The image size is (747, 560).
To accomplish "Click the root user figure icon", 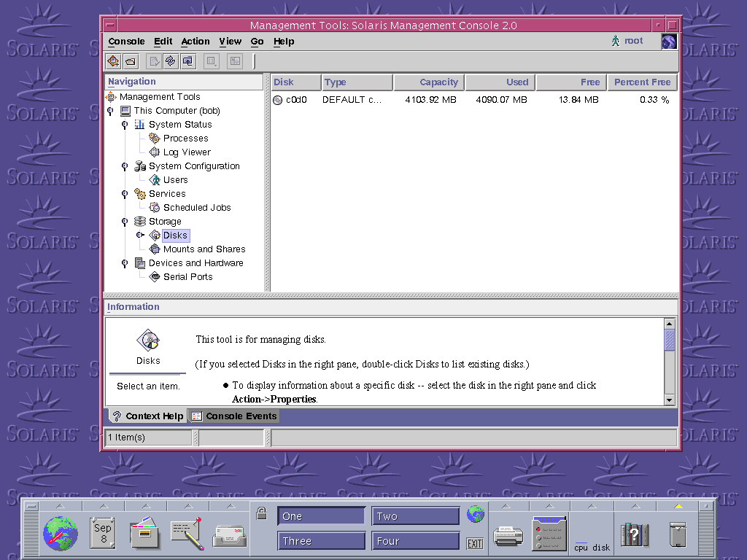I will (x=616, y=41).
